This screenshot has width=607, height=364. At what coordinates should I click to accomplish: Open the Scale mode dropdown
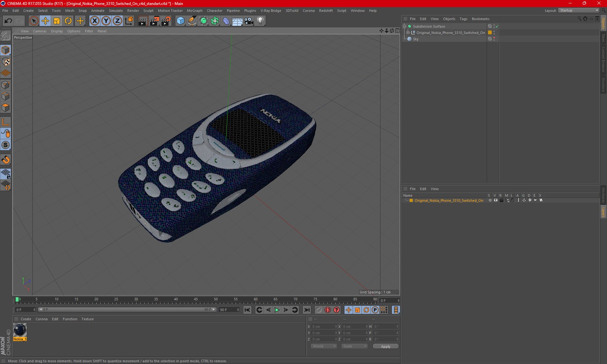tap(354, 346)
